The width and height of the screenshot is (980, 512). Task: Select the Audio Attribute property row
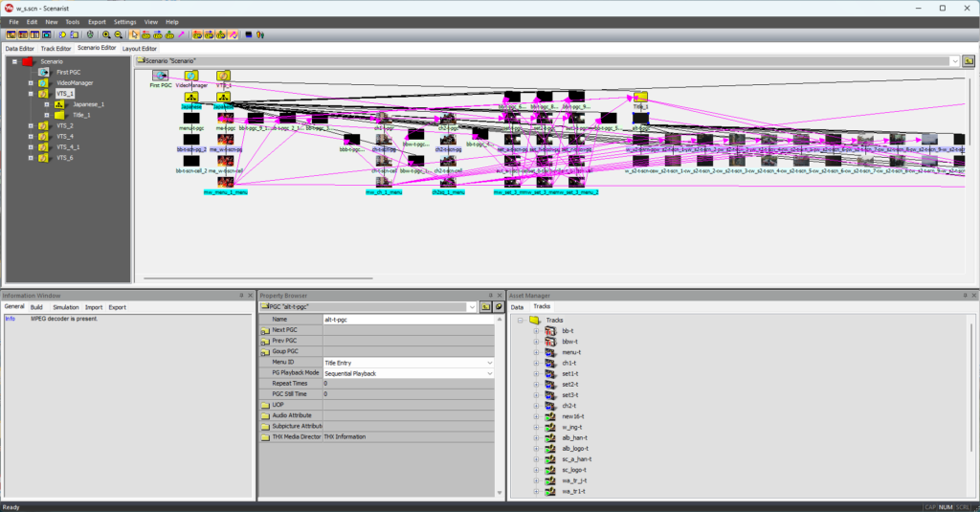click(377, 415)
